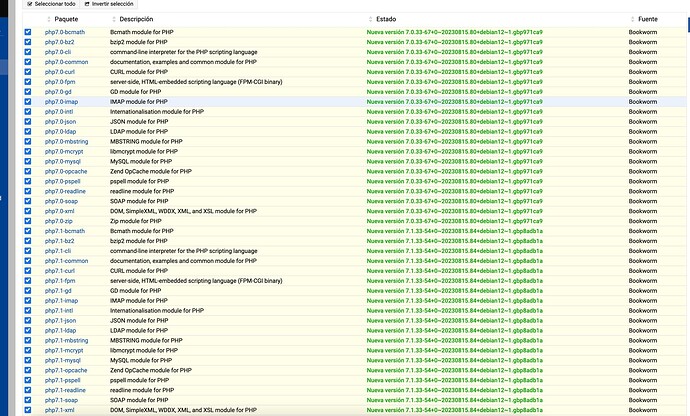Image resolution: width=690 pixels, height=416 pixels.
Task: Click Nueva versión status in php7.0-curl row
Action: (x=455, y=72)
